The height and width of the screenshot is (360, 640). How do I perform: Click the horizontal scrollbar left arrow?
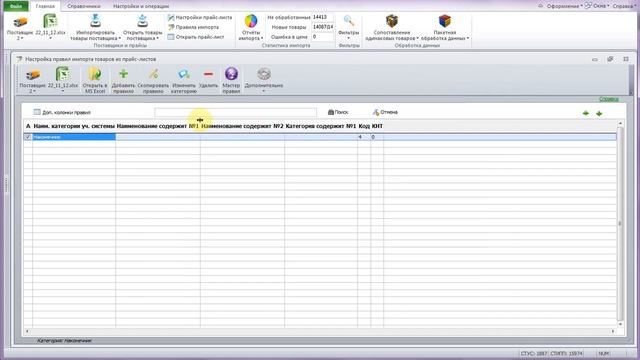tap(27, 331)
